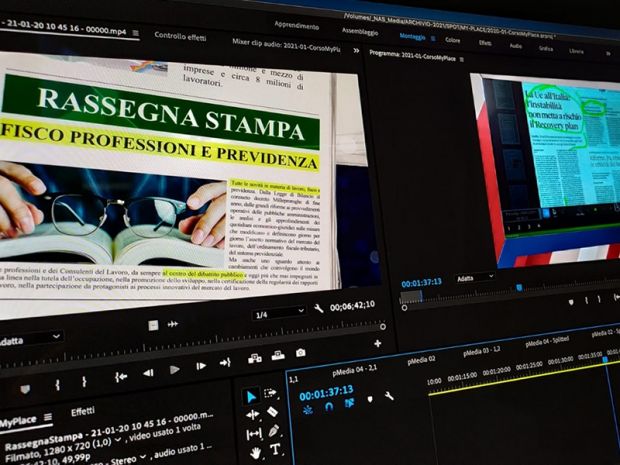Mark In point in Program monitor
Screen dimensions: 620x465
pos(586,301)
